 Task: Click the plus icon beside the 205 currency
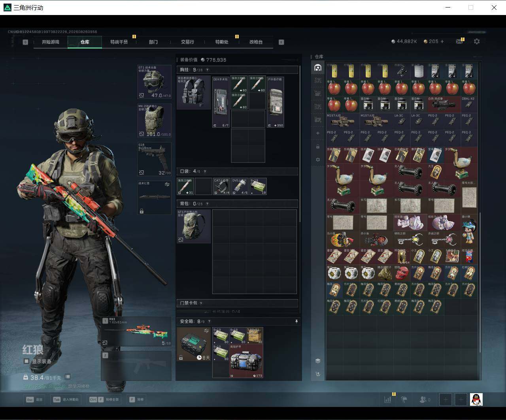coord(442,41)
